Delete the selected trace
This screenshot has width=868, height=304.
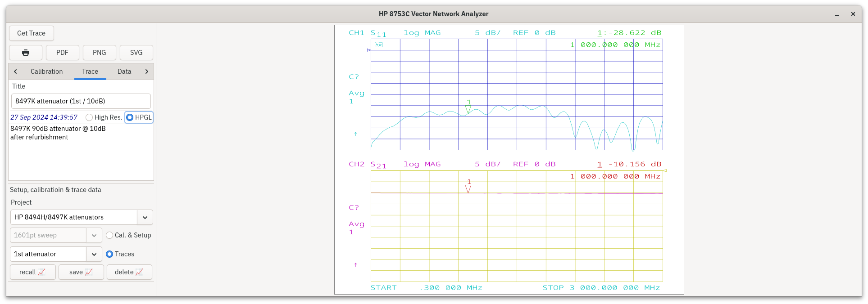click(129, 272)
